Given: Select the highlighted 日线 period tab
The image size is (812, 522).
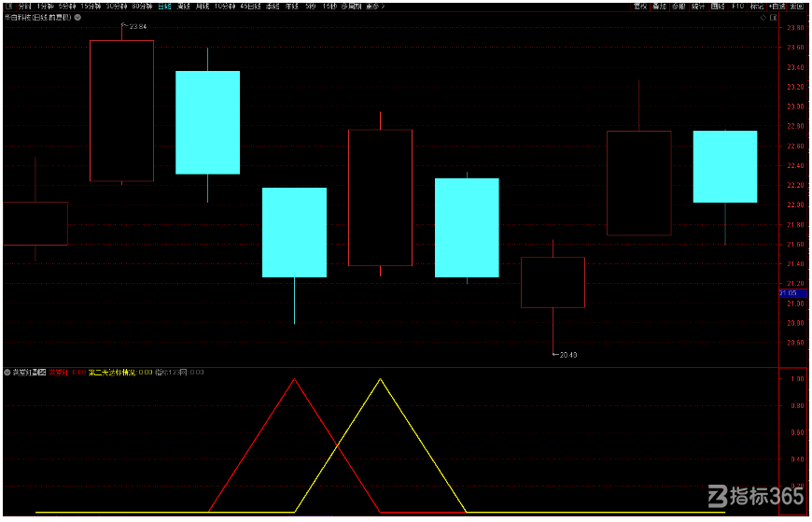Looking at the screenshot, I should pos(164,7).
